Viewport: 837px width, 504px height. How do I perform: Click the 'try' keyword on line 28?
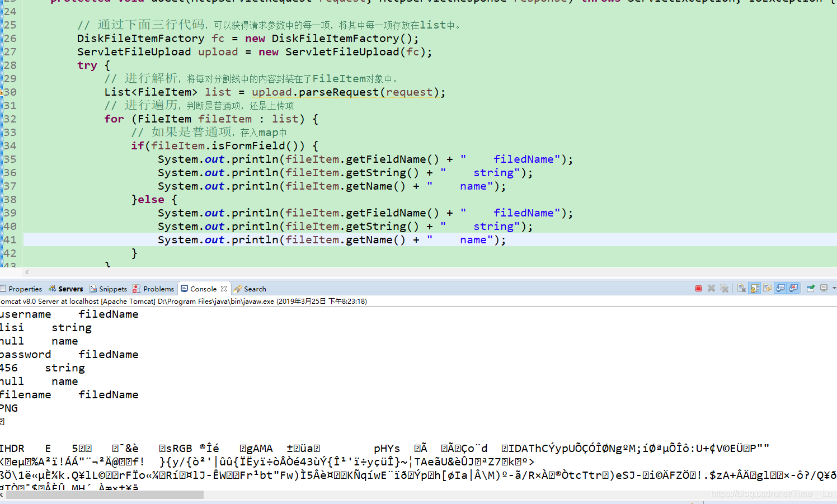[87, 65]
